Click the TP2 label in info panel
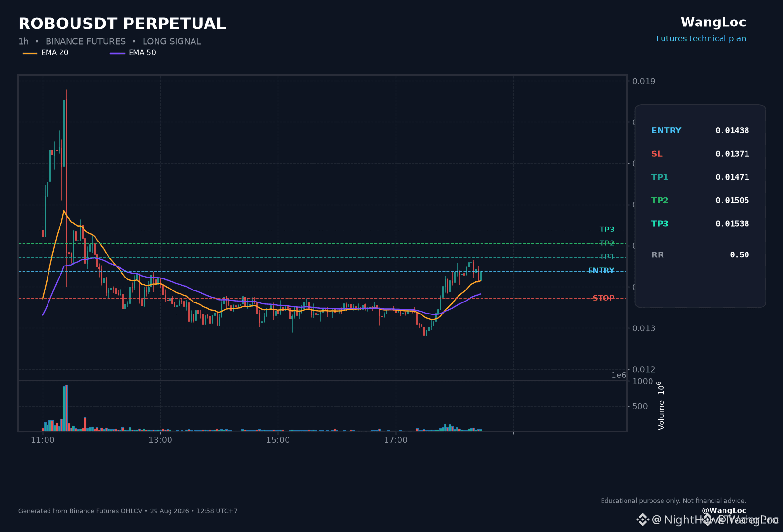The height and width of the screenshot is (532, 783). (660, 201)
